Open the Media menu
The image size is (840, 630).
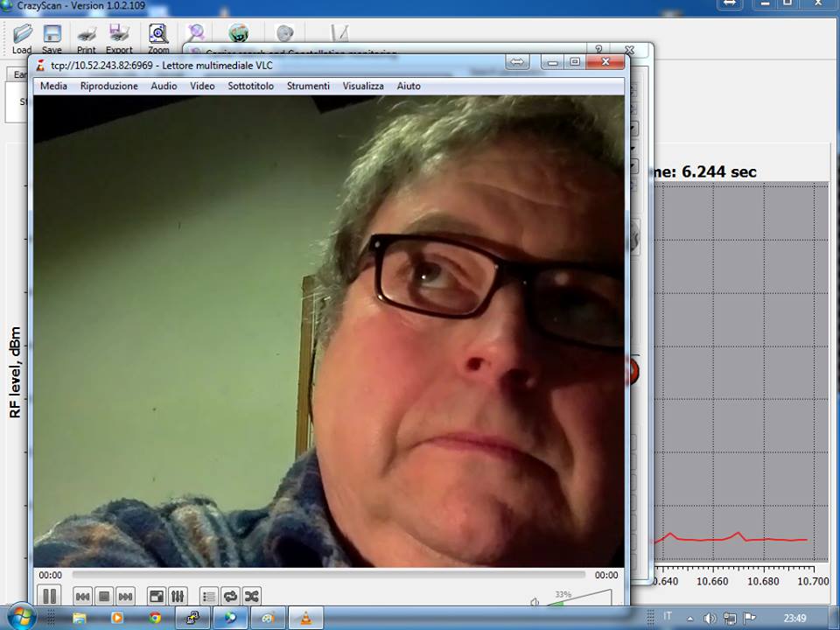coord(53,86)
